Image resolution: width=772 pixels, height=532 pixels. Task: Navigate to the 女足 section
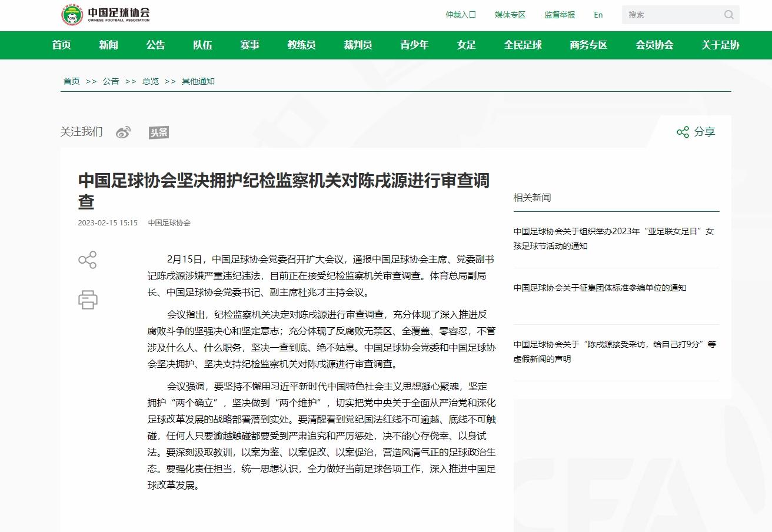[x=466, y=45]
